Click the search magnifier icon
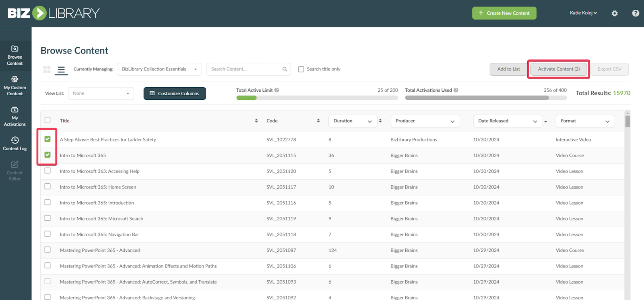644x300 pixels. tap(285, 69)
